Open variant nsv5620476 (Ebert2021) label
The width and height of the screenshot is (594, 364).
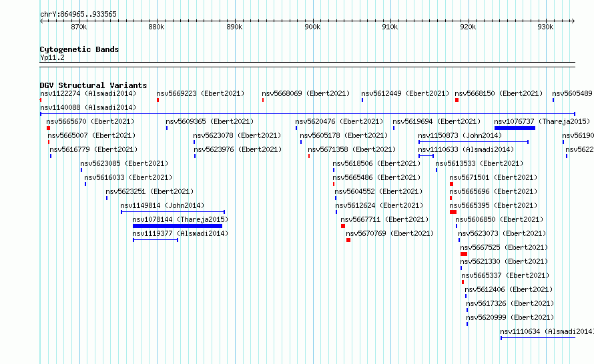(339, 121)
